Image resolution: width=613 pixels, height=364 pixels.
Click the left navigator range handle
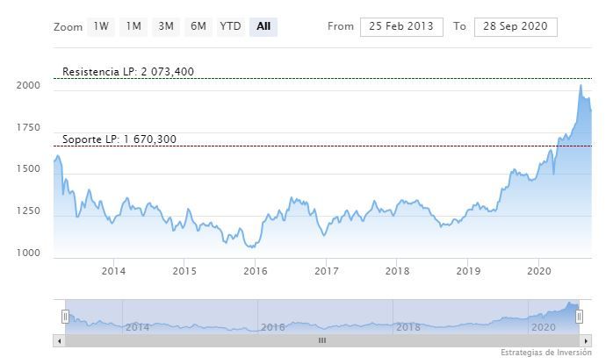pos(65,316)
